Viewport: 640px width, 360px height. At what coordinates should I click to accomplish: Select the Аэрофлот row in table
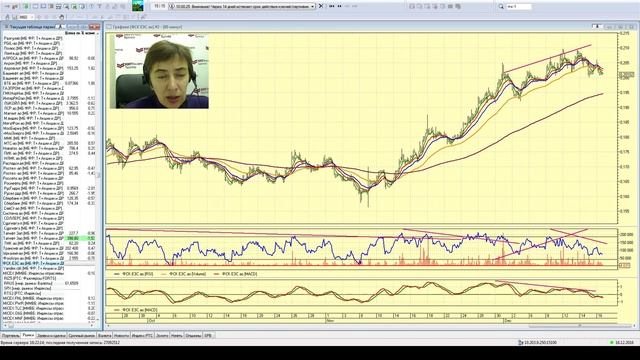tap(49, 68)
